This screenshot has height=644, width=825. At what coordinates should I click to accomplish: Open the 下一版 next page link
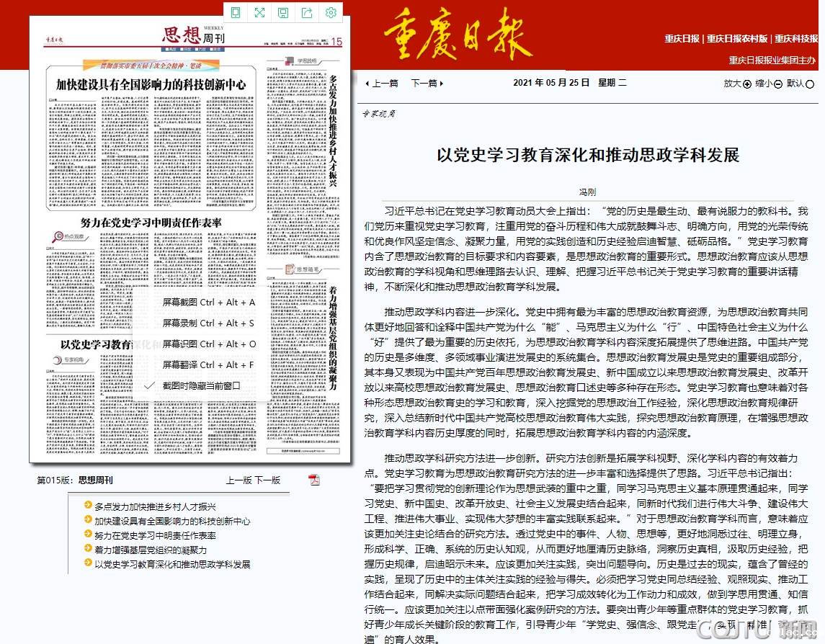[267, 480]
